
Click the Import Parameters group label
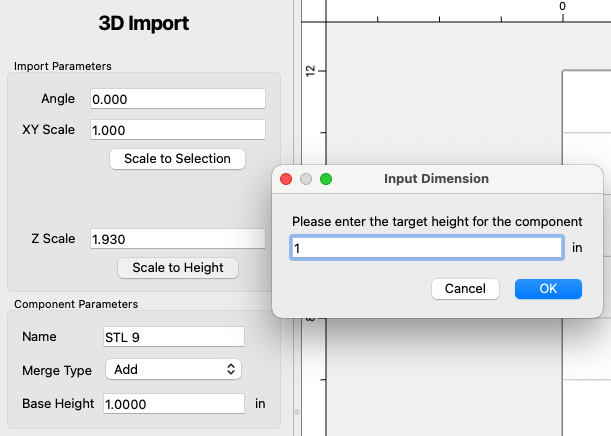[x=62, y=66]
